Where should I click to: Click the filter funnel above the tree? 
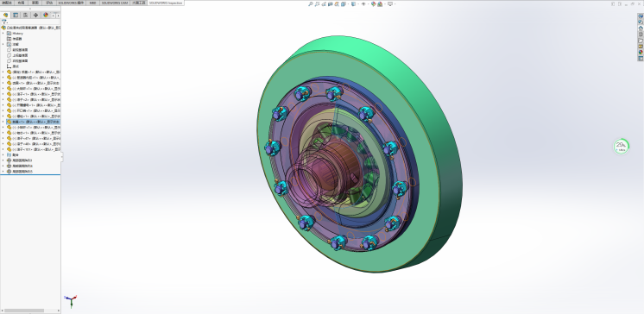coord(4,22)
